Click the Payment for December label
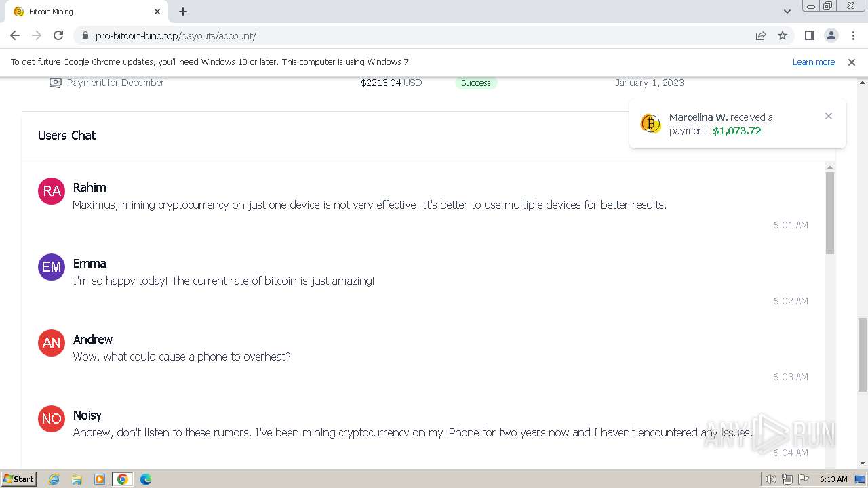Viewport: 868px width, 488px height. tap(115, 83)
